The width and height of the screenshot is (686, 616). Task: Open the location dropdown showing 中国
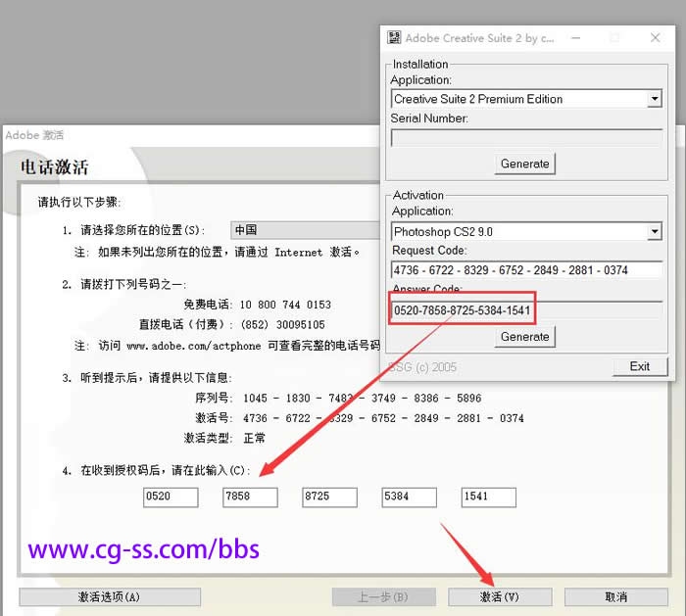(x=304, y=230)
